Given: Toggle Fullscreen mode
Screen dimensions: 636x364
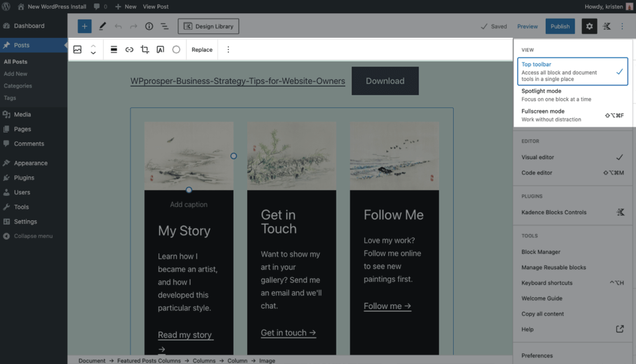Looking at the screenshot, I should 571,115.
